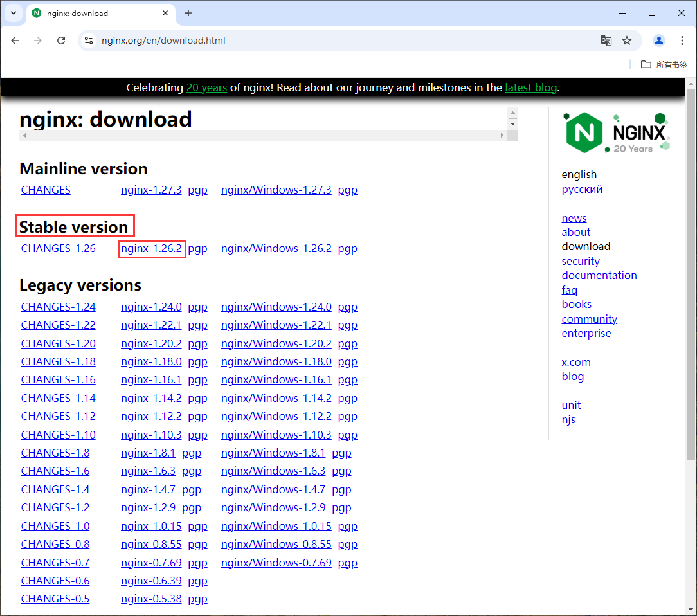Download nginx-1.6.3 source
This screenshot has width=697, height=616.
148,471
